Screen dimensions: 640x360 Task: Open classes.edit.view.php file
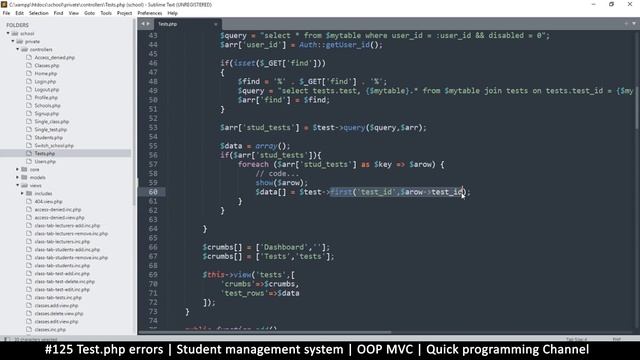tap(56, 322)
